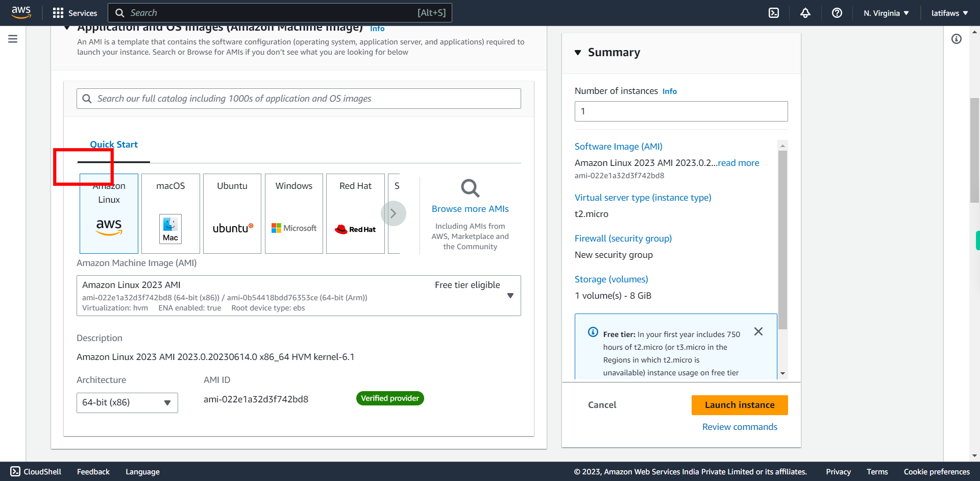The image size is (980, 481).
Task: Select the Amazon Linux AMI tile
Action: coord(109,213)
